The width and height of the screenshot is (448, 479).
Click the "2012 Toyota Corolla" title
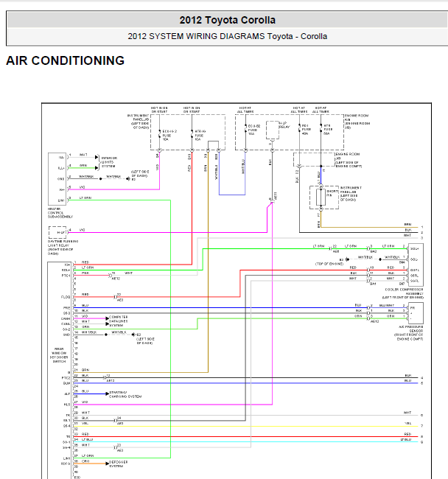point(227,20)
